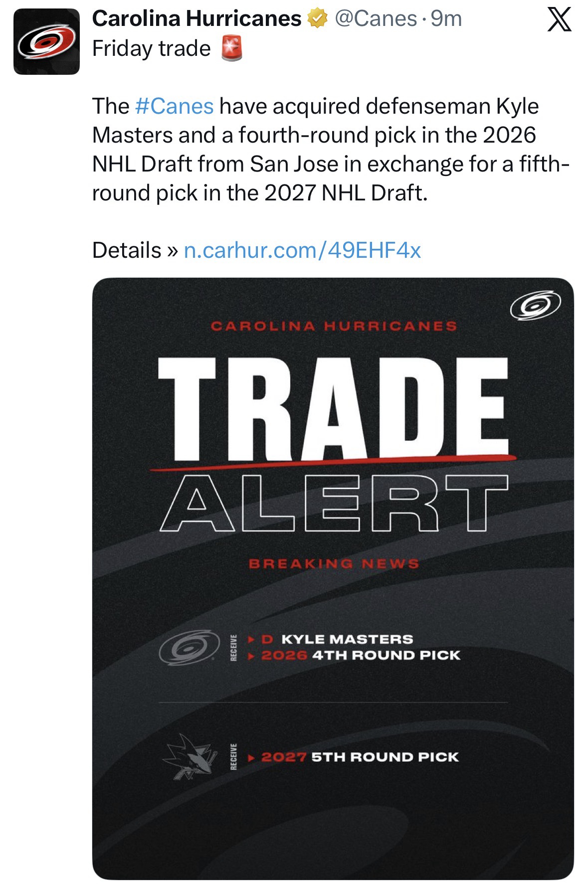This screenshot has height=884, width=588.
Task: Open the @Canes handle link
Action: click(376, 19)
